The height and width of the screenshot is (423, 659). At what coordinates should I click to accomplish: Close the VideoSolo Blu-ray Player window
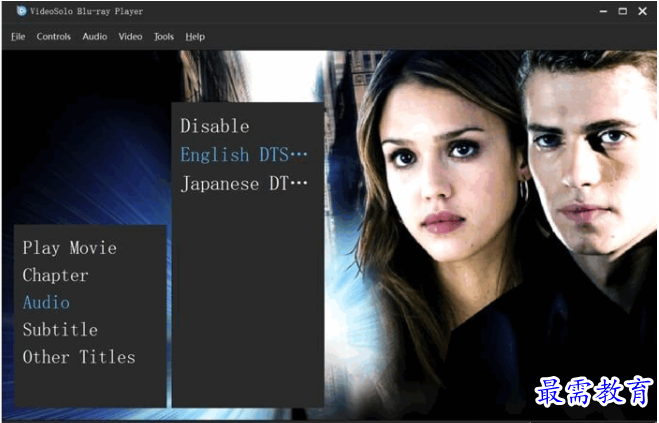[642, 11]
